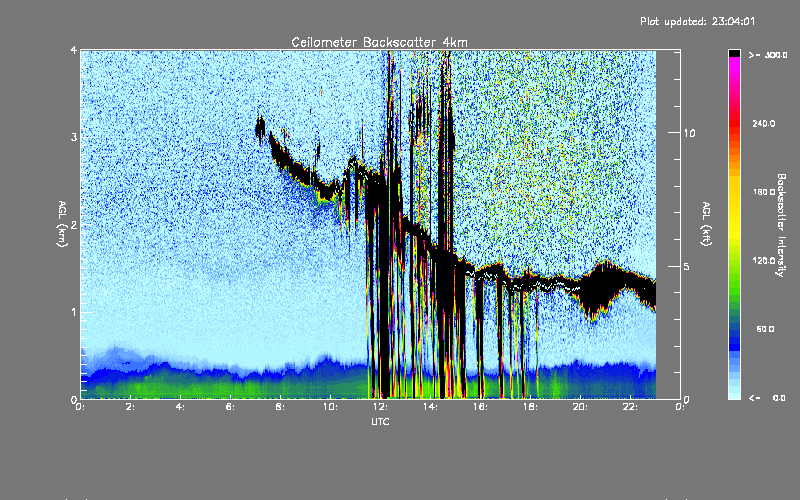Image resolution: width=800 pixels, height=500 pixels.
Task: Click the "16:" UTC tick label
Action: click(x=480, y=407)
